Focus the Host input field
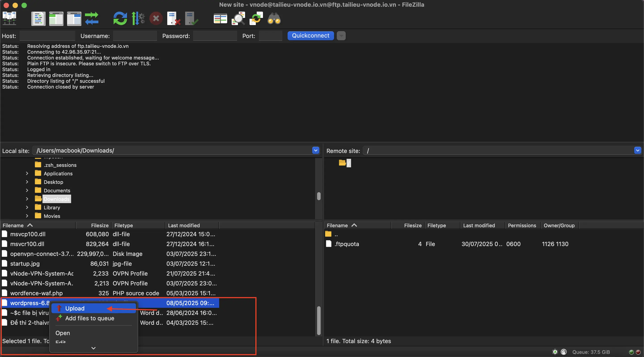Image resolution: width=644 pixels, height=357 pixels. coord(47,36)
